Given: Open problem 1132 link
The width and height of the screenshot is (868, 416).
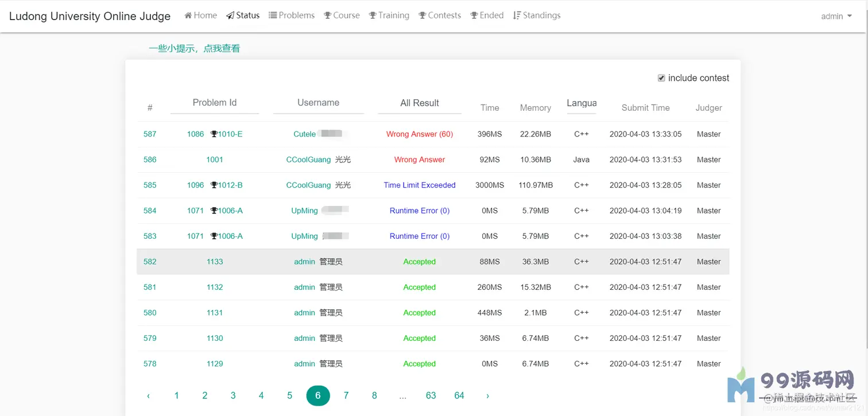Looking at the screenshot, I should [x=215, y=287].
